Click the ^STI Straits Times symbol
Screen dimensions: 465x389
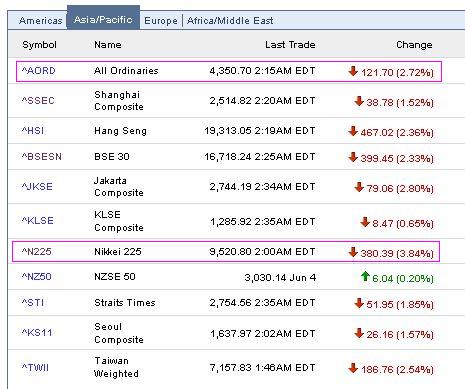pyautogui.click(x=33, y=303)
